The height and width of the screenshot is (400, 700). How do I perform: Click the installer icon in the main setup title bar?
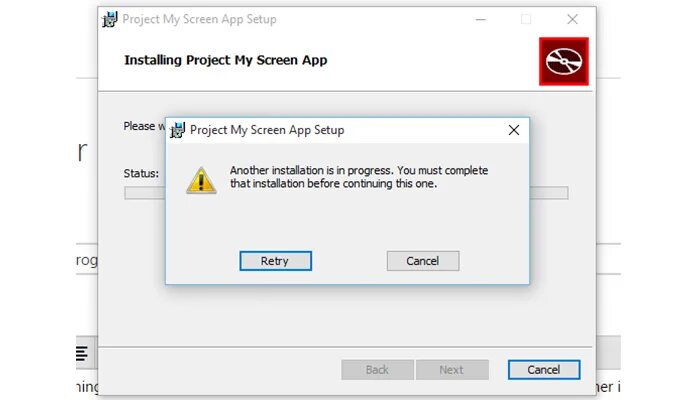[x=110, y=19]
